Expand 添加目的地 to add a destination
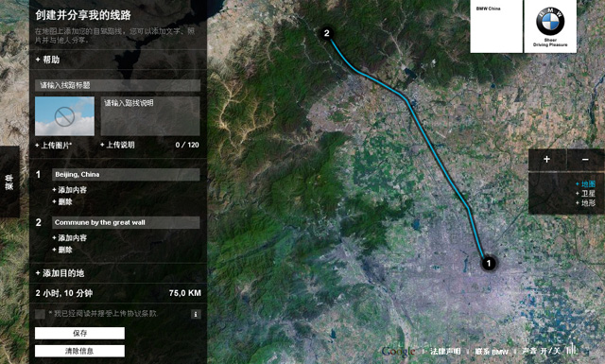 pyautogui.click(x=60, y=273)
